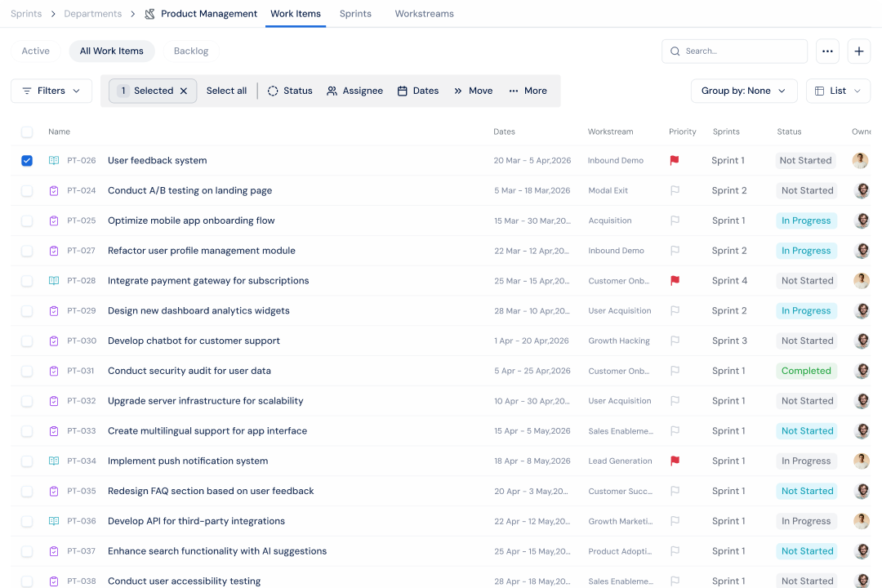Check the PT-031 row checkbox
Screen dimensions: 882x588
[27, 371]
